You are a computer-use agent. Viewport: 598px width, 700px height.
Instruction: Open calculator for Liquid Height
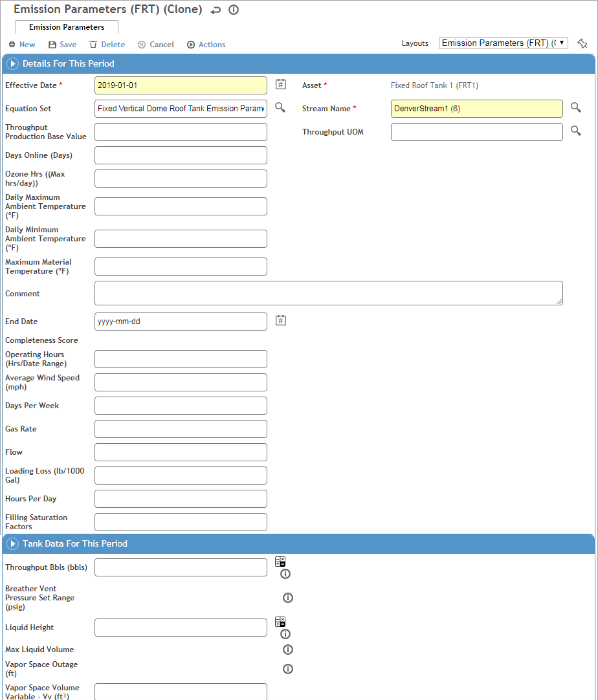280,622
